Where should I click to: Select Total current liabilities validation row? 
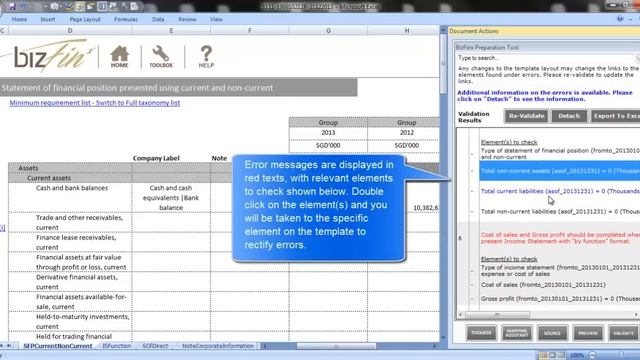pyautogui.click(x=560, y=191)
